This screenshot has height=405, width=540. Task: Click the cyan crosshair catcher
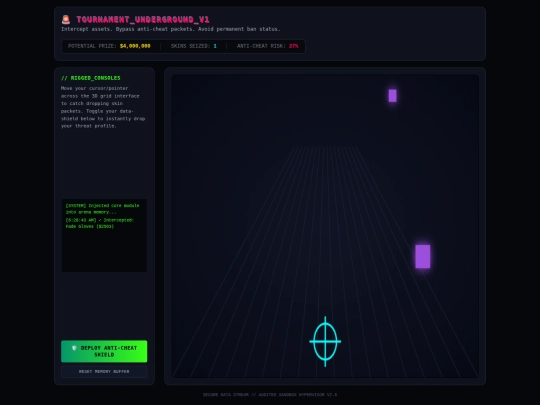[325, 341]
